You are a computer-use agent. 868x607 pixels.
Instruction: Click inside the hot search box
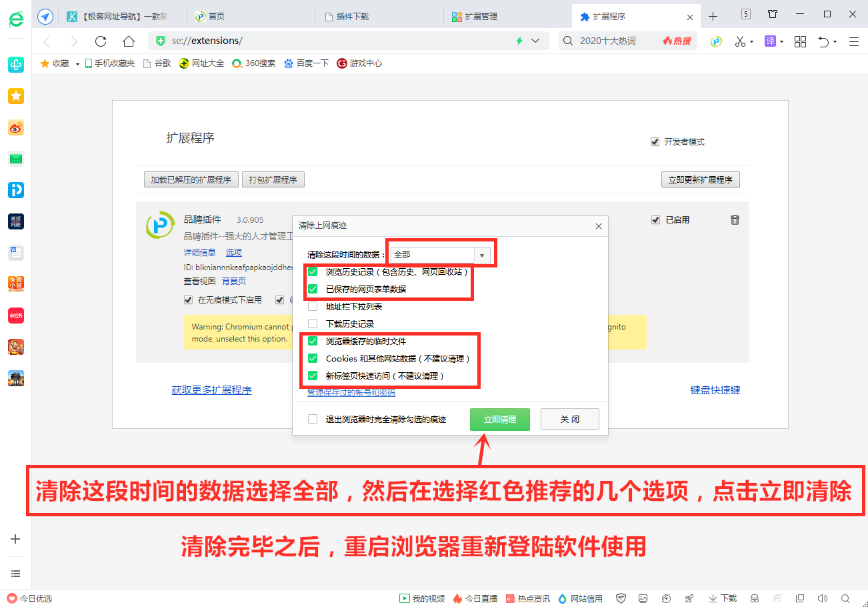(x=620, y=41)
